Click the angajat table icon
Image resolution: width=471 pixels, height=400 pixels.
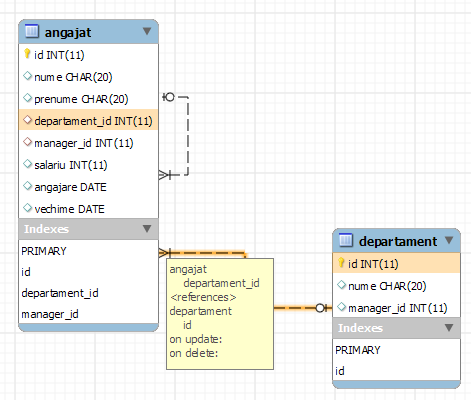[x=32, y=31]
